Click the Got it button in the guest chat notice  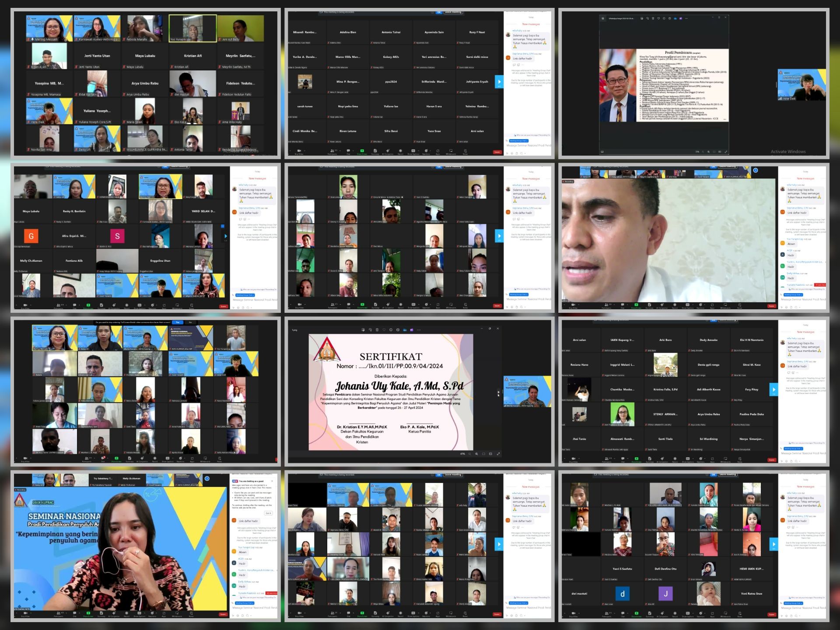pos(268,513)
